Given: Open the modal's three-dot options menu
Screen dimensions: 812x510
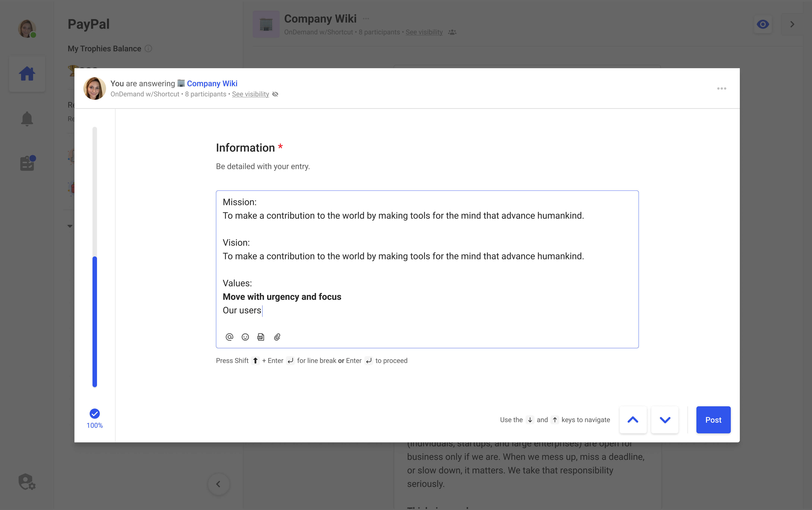Looking at the screenshot, I should [722, 88].
